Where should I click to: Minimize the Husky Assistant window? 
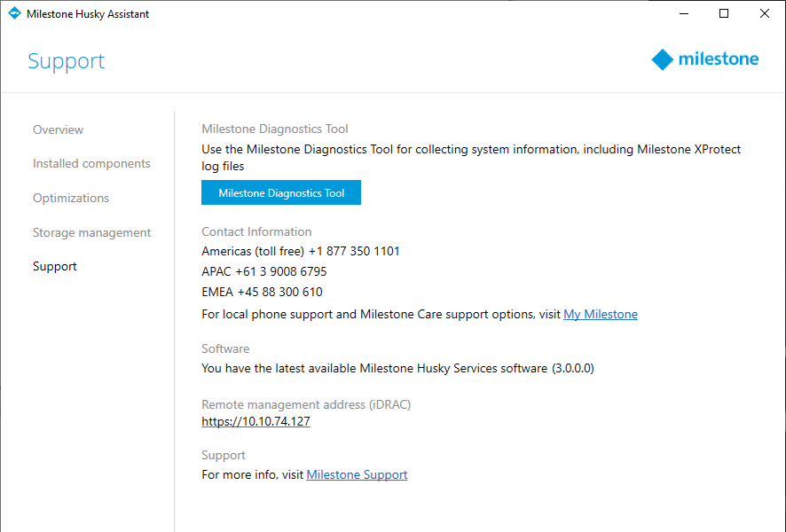[684, 13]
